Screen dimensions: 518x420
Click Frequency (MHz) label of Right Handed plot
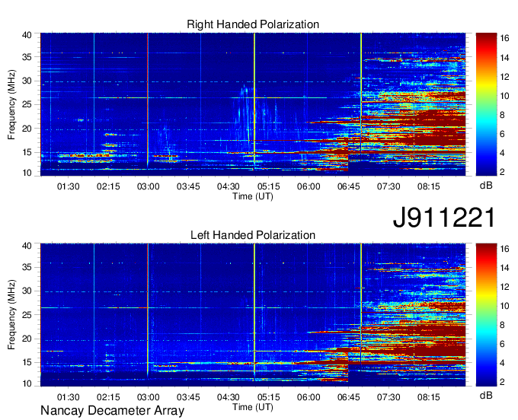pyautogui.click(x=11, y=104)
